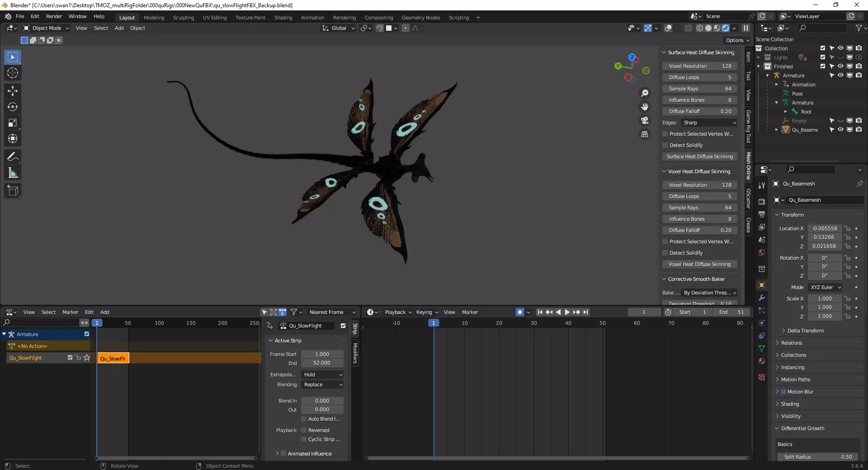Viewport: 868px width, 470px height.
Task: Open the Render menu
Action: click(54, 16)
